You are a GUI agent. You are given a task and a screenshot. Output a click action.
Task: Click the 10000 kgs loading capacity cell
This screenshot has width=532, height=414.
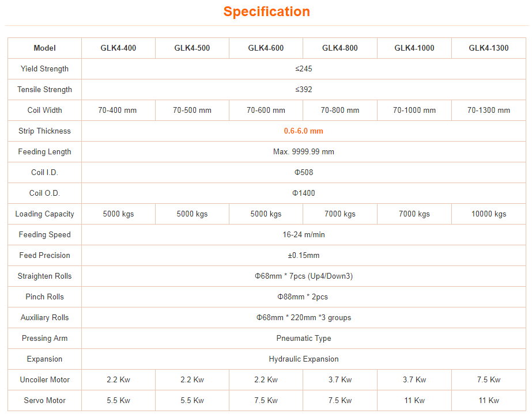click(489, 214)
